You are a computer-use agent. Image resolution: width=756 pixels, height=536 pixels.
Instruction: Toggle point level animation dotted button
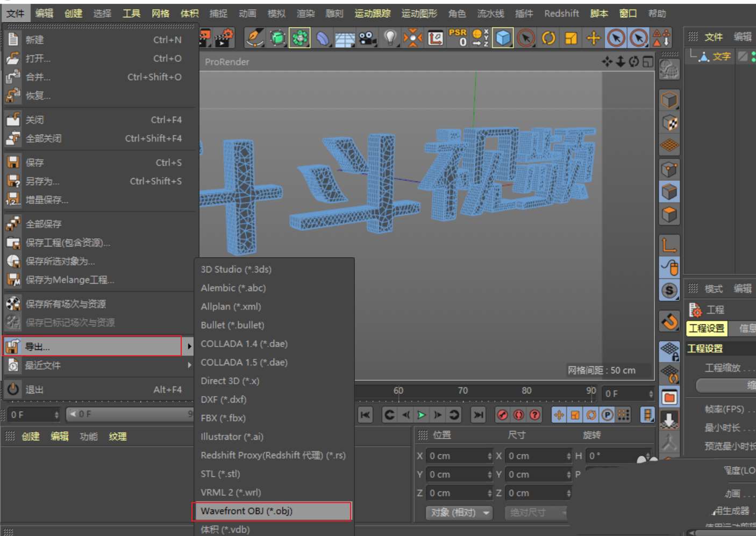pyautogui.click(x=624, y=414)
